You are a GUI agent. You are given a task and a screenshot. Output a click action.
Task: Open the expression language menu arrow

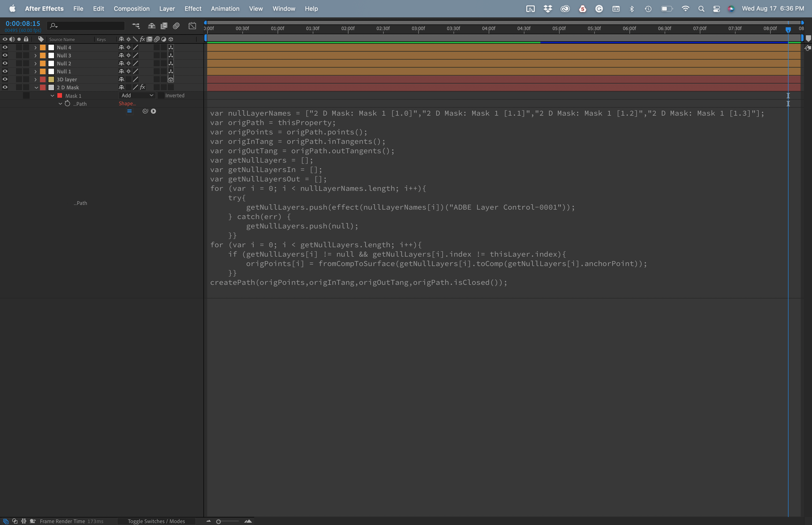(154, 111)
